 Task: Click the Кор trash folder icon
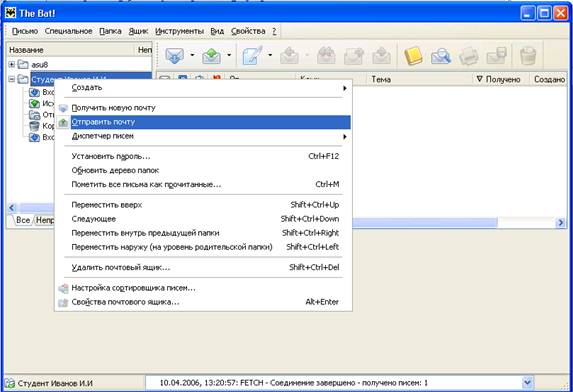pos(34,126)
